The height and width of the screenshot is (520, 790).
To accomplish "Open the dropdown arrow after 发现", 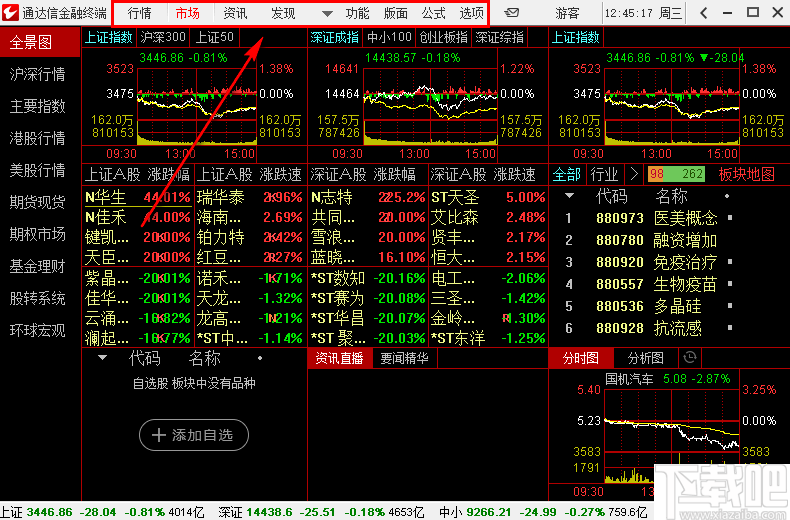I will [327, 14].
